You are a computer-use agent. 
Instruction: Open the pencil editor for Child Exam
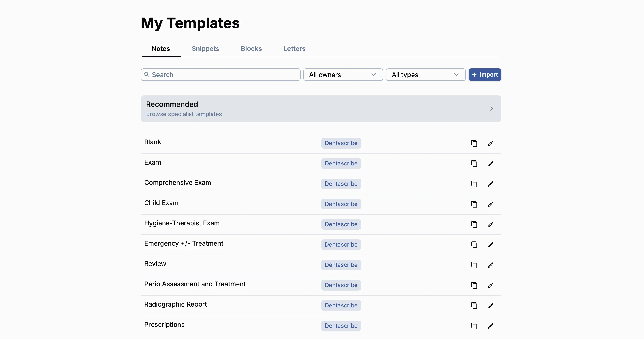[x=490, y=204]
